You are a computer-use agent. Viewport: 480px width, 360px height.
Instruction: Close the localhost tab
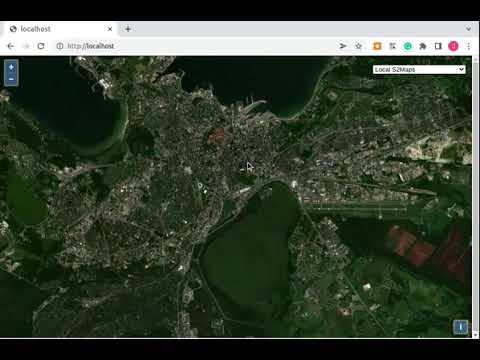(x=110, y=29)
